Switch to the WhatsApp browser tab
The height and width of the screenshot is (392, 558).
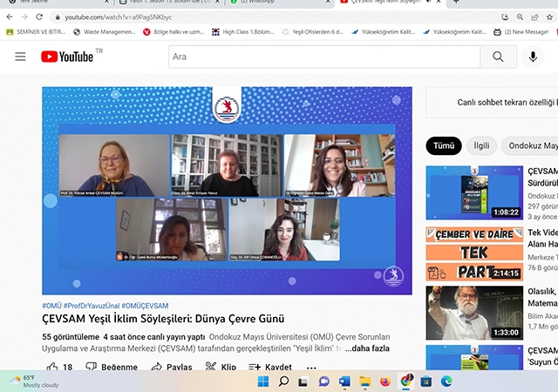tap(279, 2)
